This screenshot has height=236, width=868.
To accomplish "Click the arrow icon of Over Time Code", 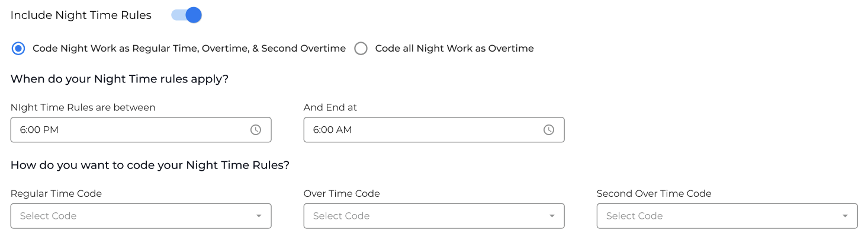I will click(x=552, y=216).
